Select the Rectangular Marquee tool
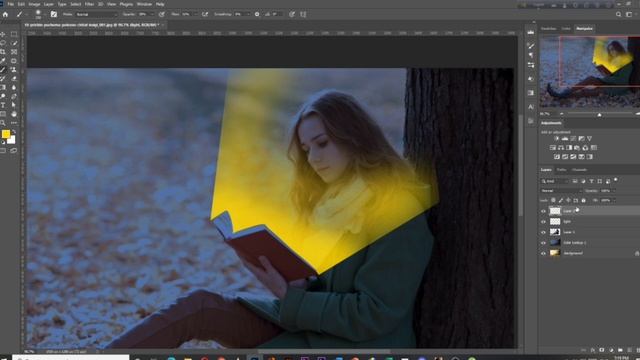 [x=14, y=34]
